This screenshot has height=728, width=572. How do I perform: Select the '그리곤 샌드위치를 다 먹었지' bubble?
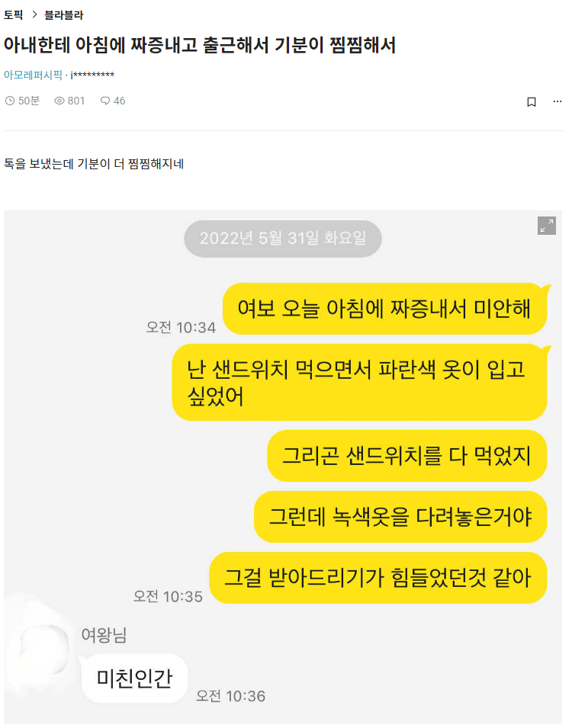(407, 456)
